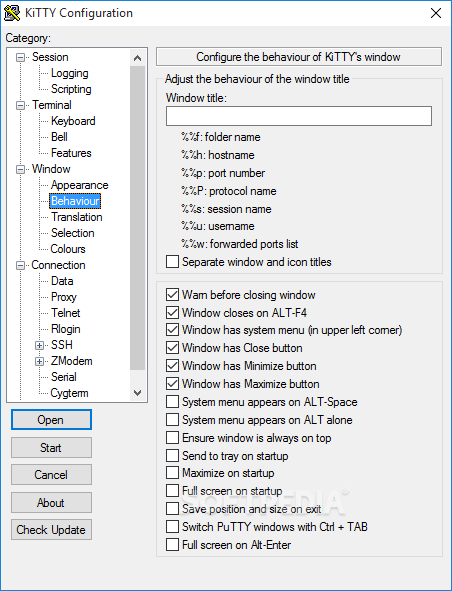Open the Translation category

[x=77, y=217]
